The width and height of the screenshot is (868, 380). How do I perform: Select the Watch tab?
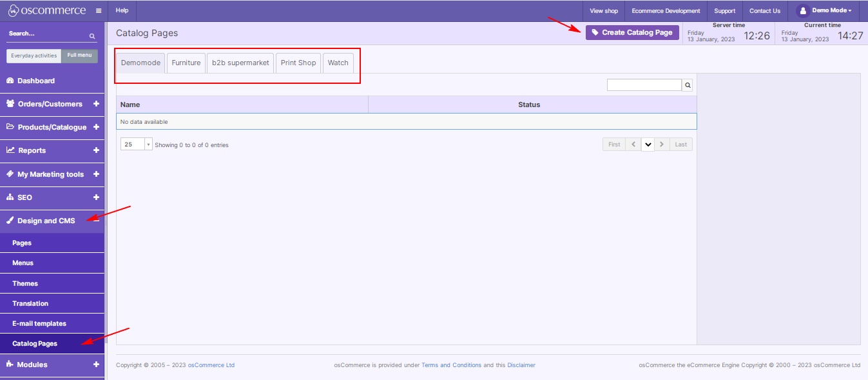(x=338, y=63)
